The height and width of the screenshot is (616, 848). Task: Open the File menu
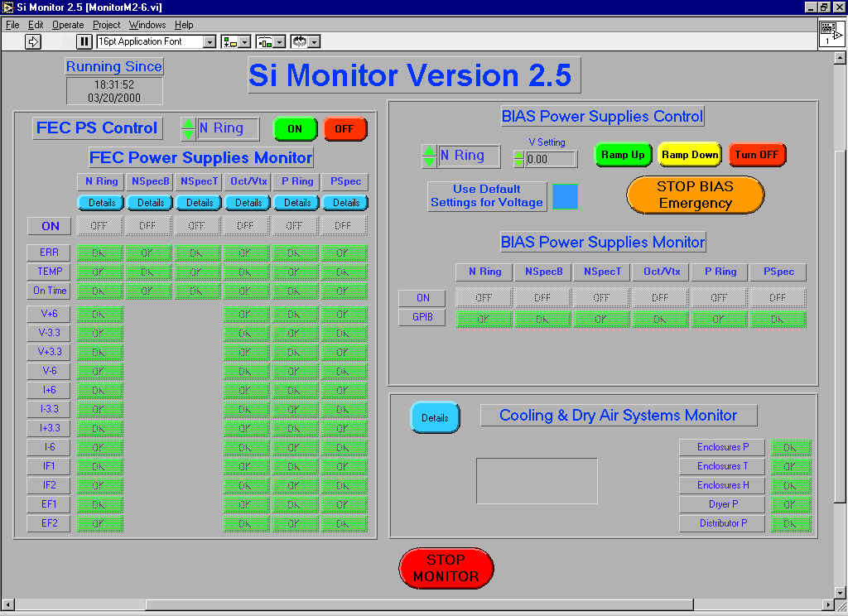[x=12, y=25]
